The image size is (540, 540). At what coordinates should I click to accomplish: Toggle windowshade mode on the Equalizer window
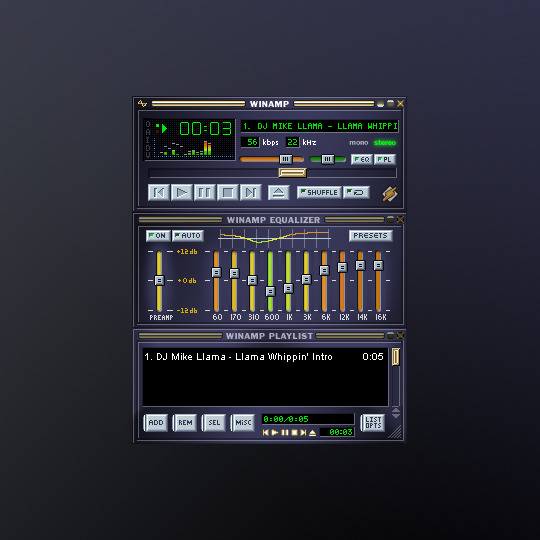(x=390, y=219)
